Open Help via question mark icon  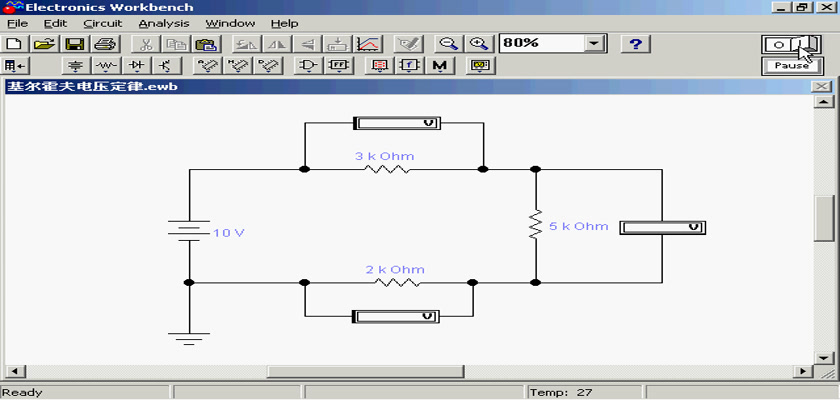coord(635,44)
